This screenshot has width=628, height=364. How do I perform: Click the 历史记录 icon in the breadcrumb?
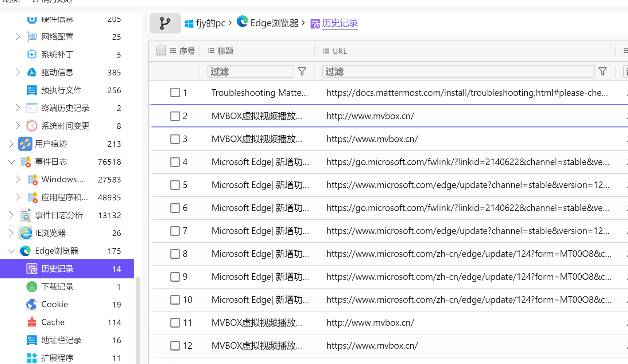[315, 24]
